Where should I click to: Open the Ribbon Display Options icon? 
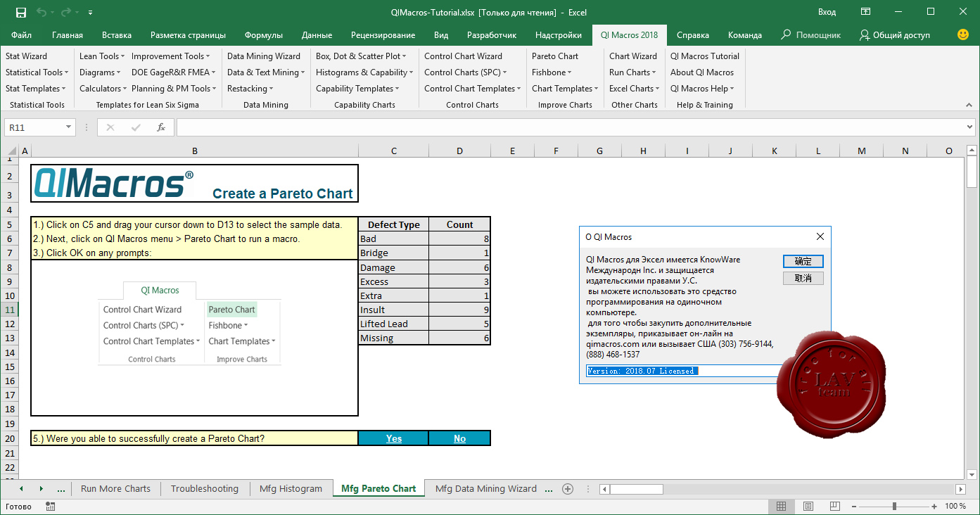point(865,12)
